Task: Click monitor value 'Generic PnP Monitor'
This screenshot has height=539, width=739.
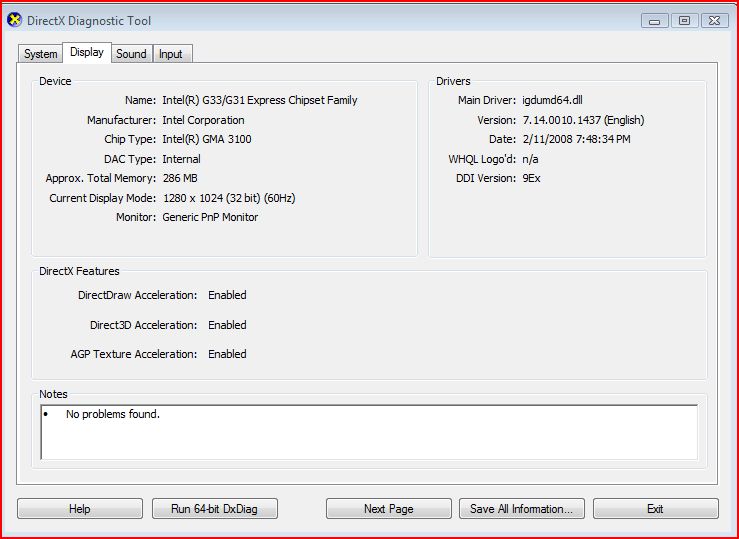Action: [210, 217]
